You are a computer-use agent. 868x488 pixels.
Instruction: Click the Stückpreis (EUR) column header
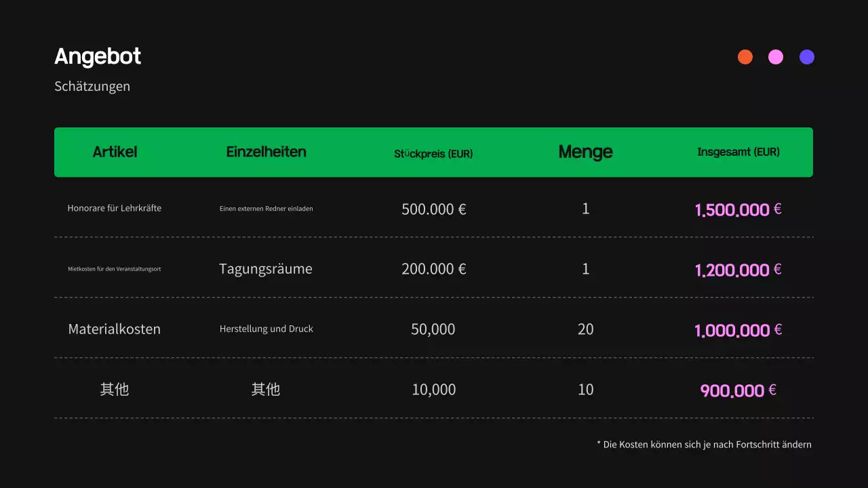433,153
